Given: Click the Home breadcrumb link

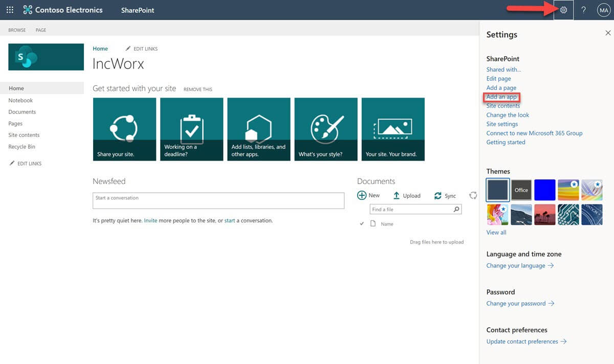Looking at the screenshot, I should pos(100,49).
